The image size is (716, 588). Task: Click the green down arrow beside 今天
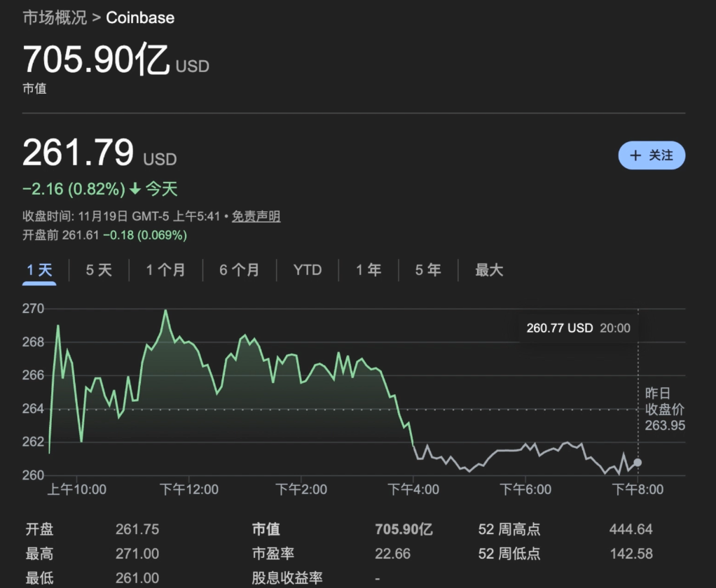pos(135,189)
